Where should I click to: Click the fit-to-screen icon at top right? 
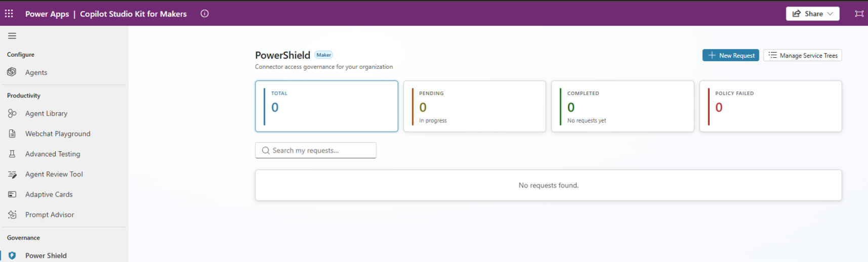pos(859,14)
